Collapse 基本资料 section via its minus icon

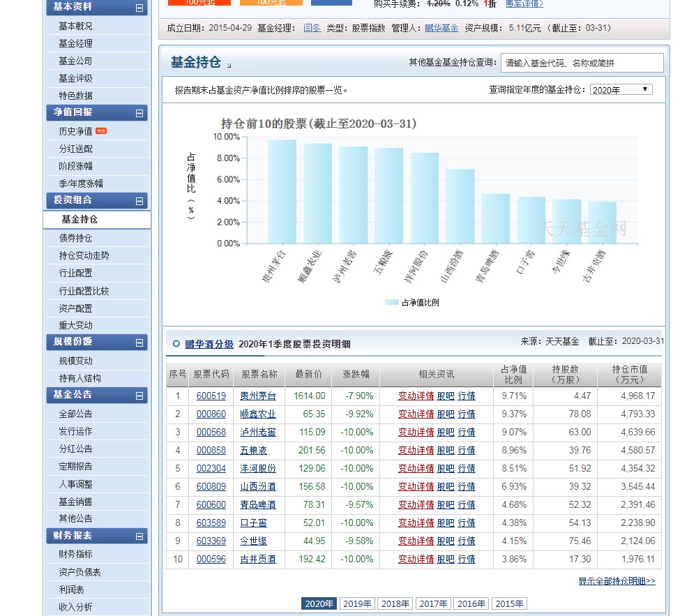click(139, 8)
